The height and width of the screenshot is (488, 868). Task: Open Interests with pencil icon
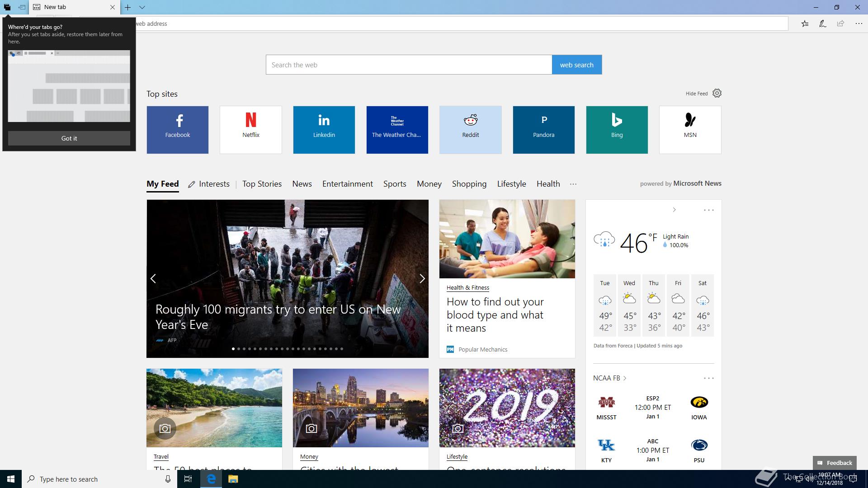point(209,184)
